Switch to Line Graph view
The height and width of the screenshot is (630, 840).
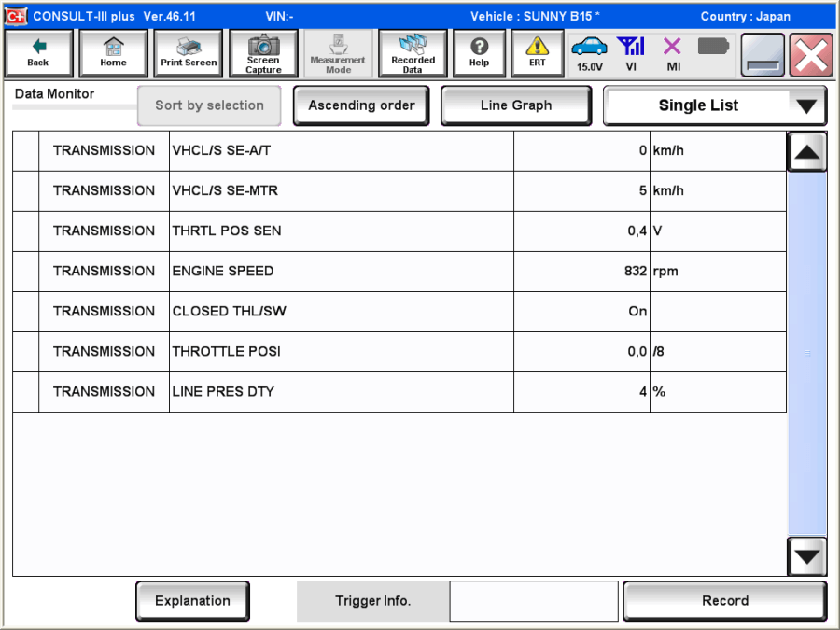tap(515, 105)
